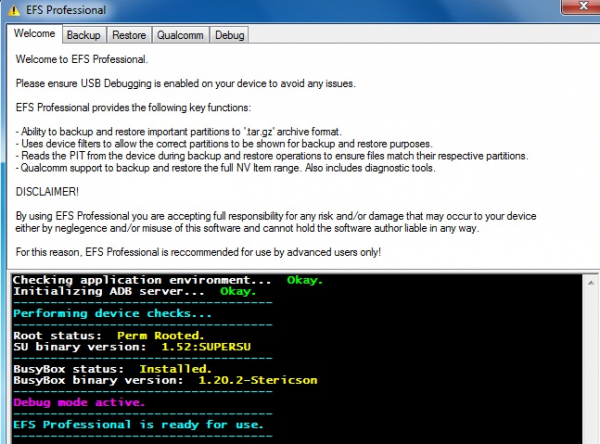Switch to the Welcome tab
The width and height of the screenshot is (600, 444).
coord(34,34)
